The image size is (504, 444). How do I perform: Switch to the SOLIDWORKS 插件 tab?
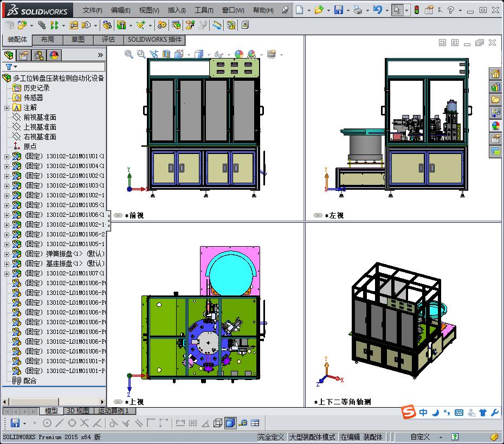coord(154,40)
